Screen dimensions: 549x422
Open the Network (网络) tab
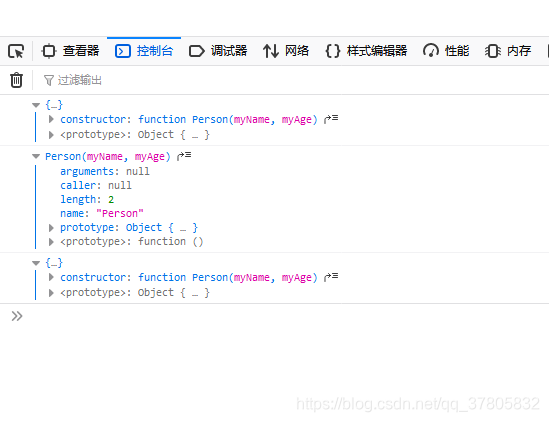[286, 51]
